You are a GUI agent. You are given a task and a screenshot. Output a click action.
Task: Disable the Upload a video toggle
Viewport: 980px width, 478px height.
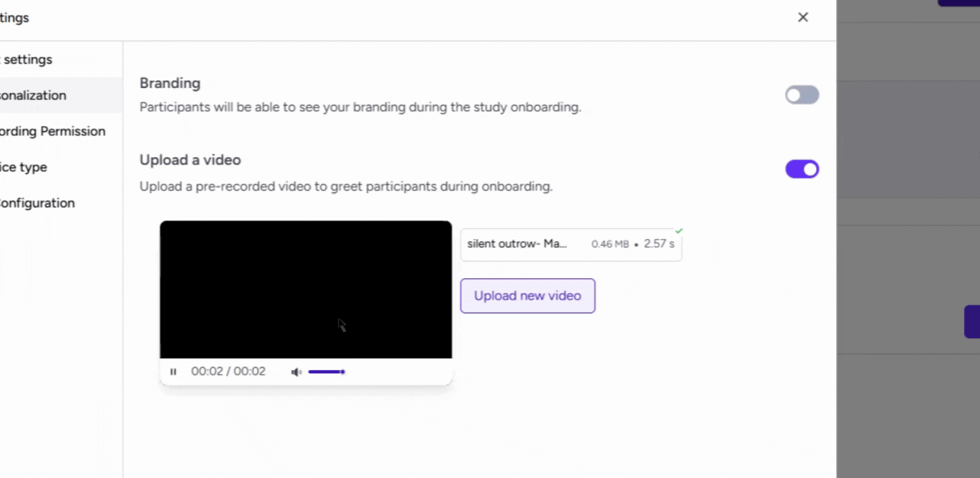coord(802,169)
